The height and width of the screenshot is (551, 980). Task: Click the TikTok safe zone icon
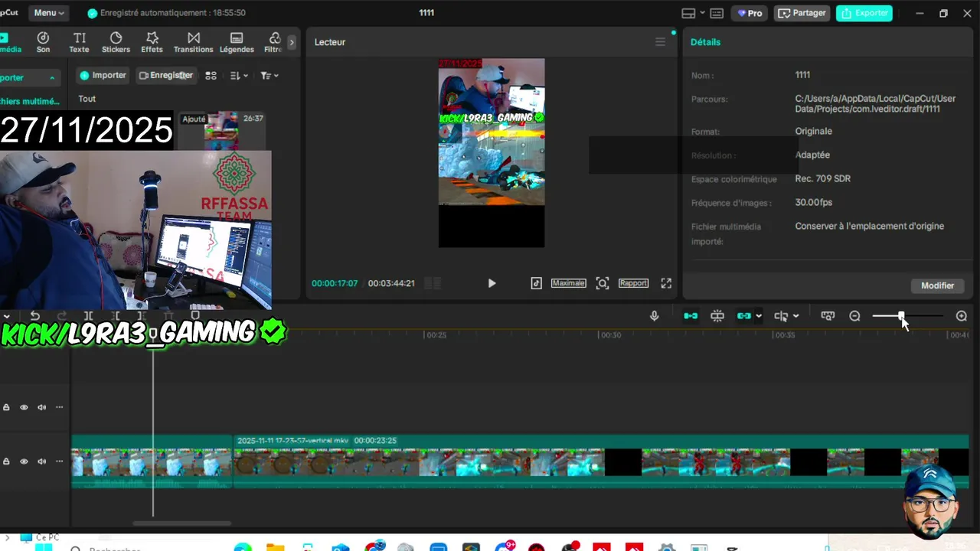(536, 283)
